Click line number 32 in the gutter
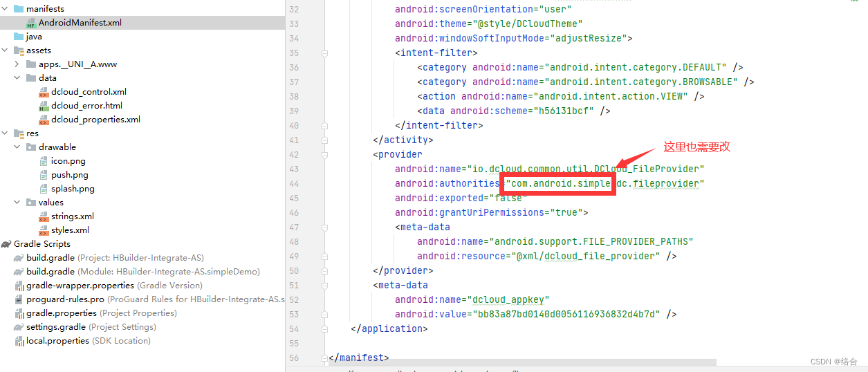The image size is (868, 372). 294,10
